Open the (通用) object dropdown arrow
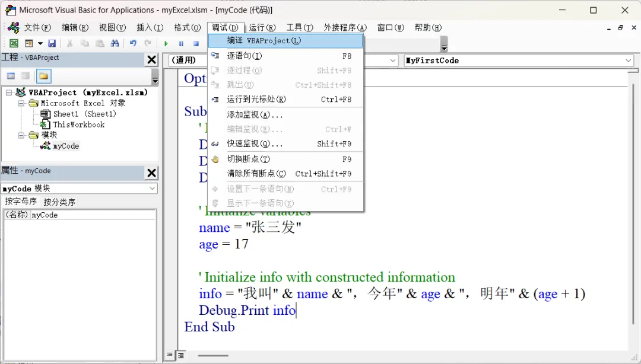641x364 pixels. click(393, 60)
